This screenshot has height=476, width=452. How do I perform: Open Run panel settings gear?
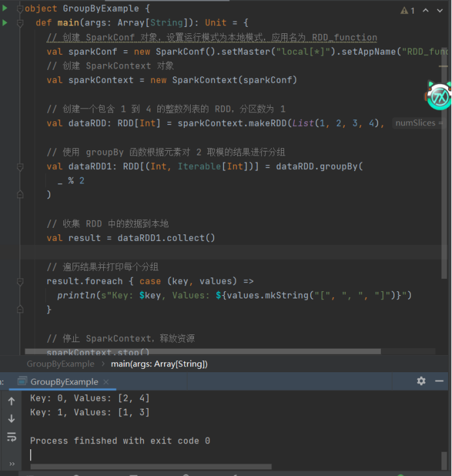click(421, 381)
